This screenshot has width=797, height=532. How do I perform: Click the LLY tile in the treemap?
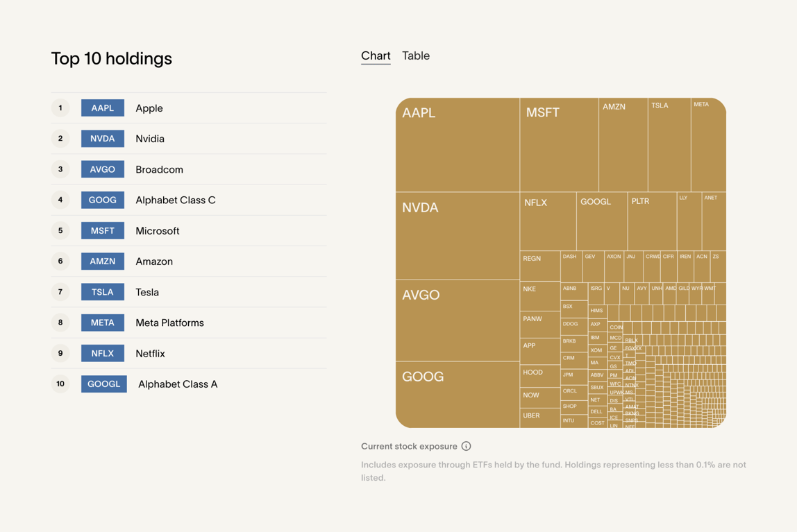point(689,221)
